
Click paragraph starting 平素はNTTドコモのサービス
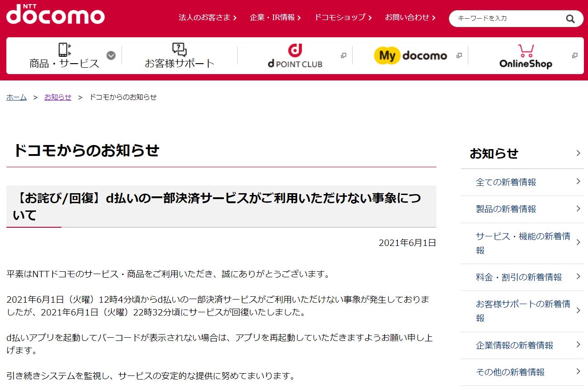tap(168, 274)
